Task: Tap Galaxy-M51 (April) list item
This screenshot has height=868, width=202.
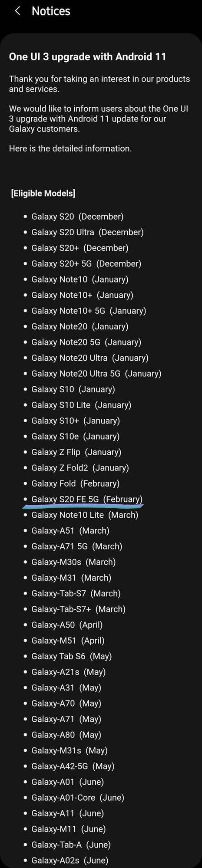Action: tap(68, 640)
